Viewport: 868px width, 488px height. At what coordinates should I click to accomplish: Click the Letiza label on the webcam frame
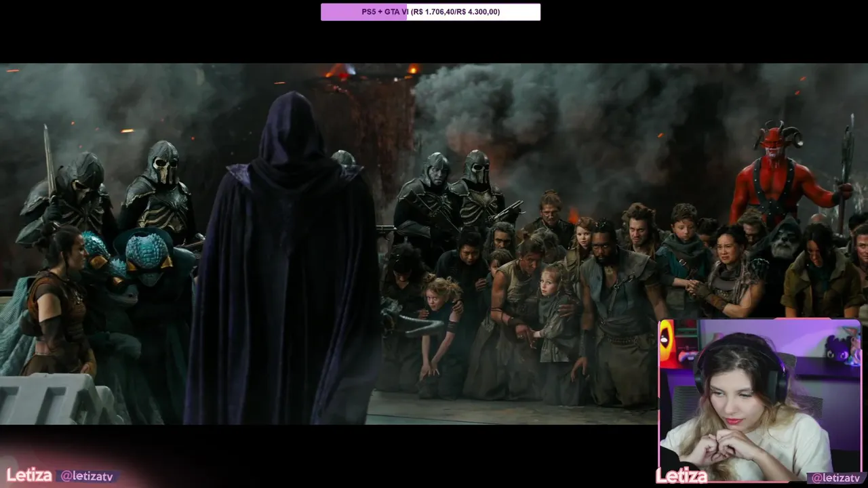tap(682, 476)
